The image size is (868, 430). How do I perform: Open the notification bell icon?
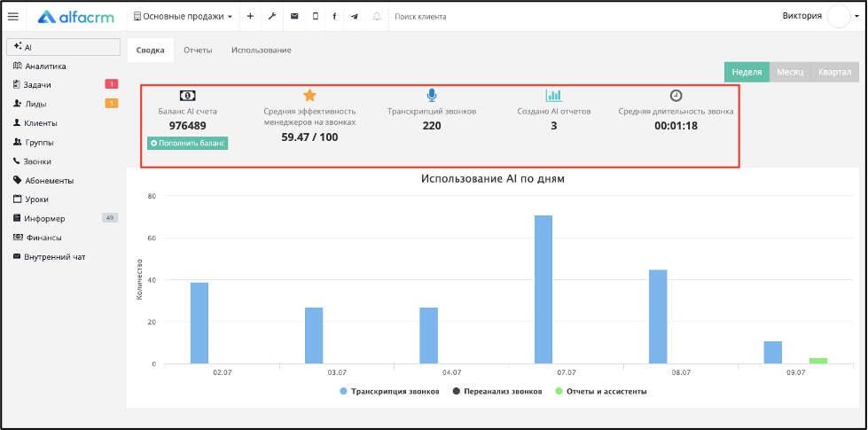point(377,17)
